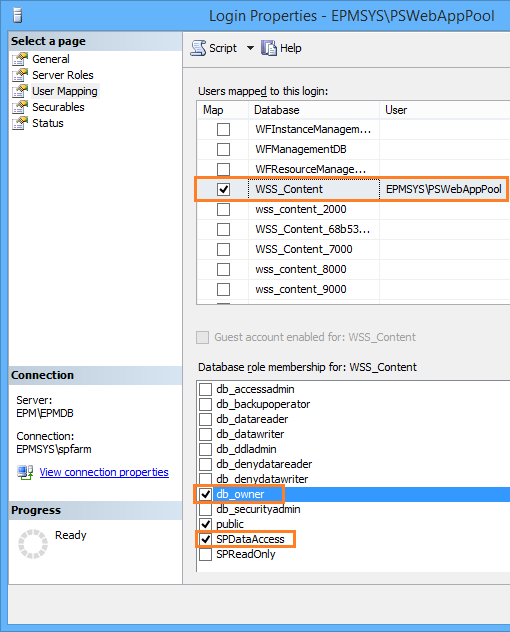Uncheck the map box for WSS_Content
Viewport: 510px width, 632px height.
pos(223,189)
